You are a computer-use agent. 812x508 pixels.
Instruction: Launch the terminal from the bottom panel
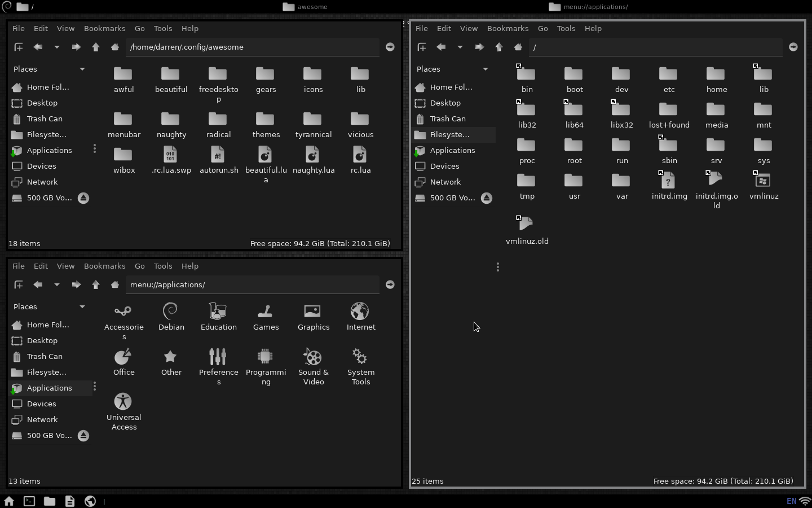pos(29,501)
